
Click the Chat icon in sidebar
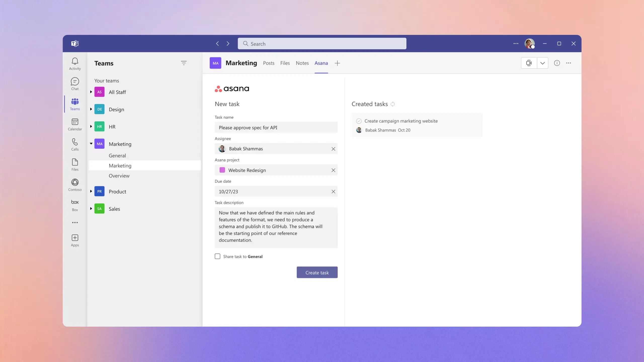(x=74, y=84)
